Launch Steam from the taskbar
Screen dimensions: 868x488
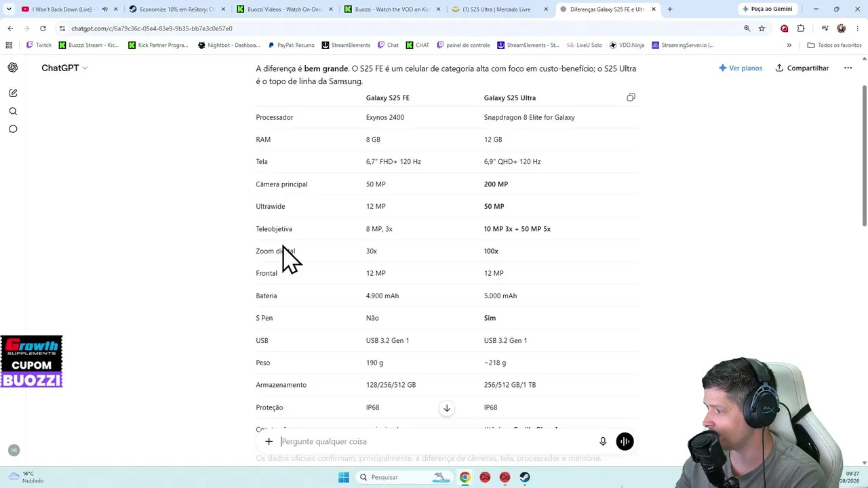coord(525,477)
